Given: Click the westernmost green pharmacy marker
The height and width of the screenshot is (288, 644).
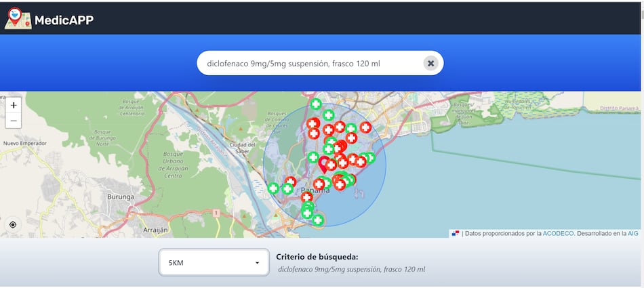Looking at the screenshot, I should 273,188.
